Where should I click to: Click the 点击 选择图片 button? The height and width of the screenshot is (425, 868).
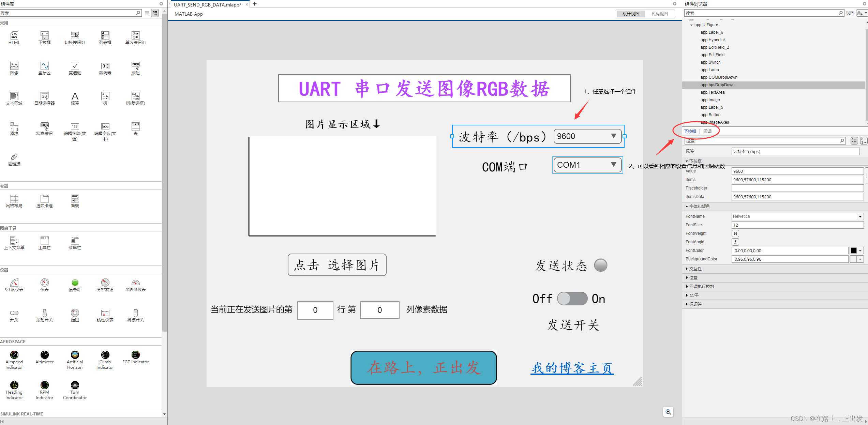click(337, 265)
